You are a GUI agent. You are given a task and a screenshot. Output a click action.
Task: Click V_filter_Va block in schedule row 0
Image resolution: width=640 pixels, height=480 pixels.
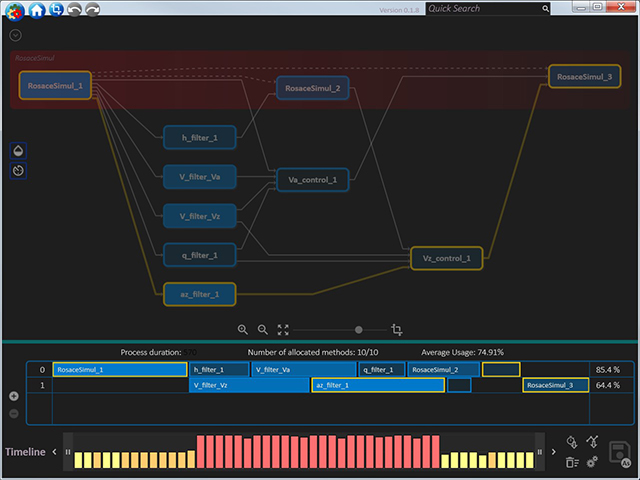(x=304, y=369)
